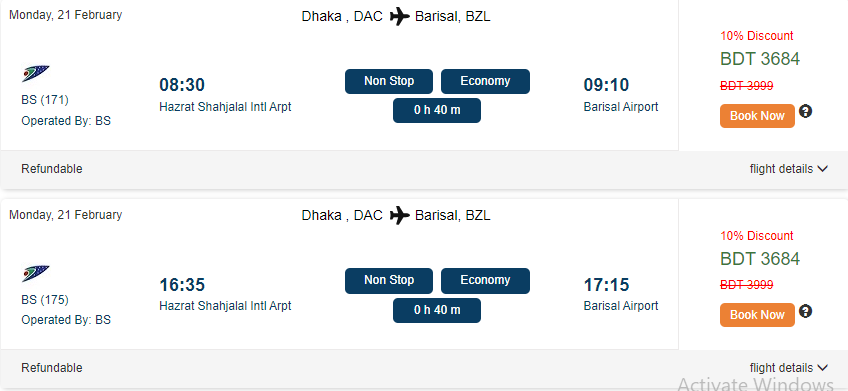848x391 pixels.
Task: Click the Economy badge on the 16:35 flight
Action: [x=485, y=281]
